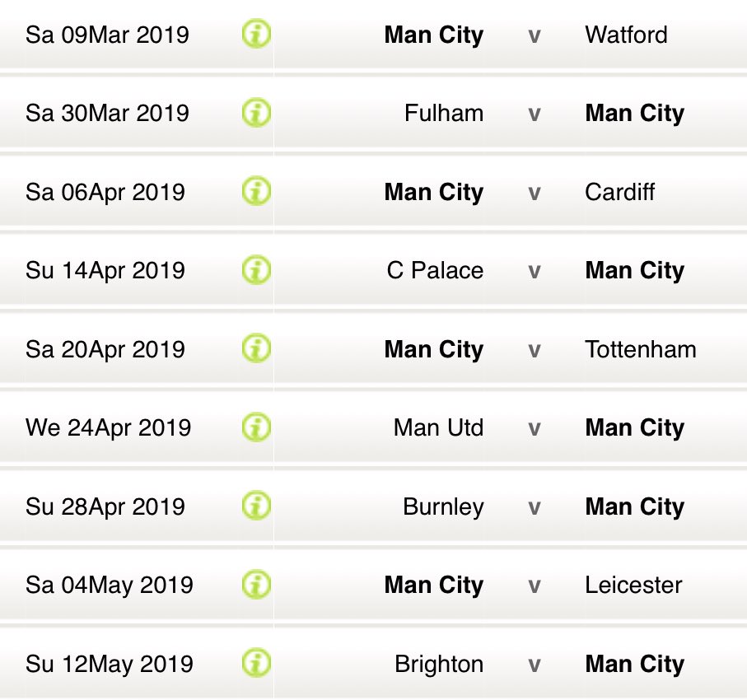Open info icon for Leicester match
Screen dimensions: 747x700
[256, 584]
